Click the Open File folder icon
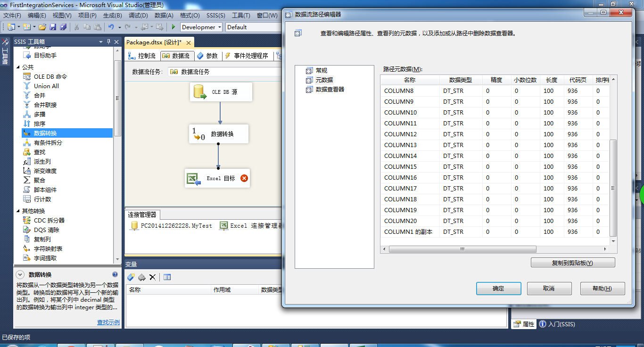Screen dimensions: 644x347 [x=42, y=27]
